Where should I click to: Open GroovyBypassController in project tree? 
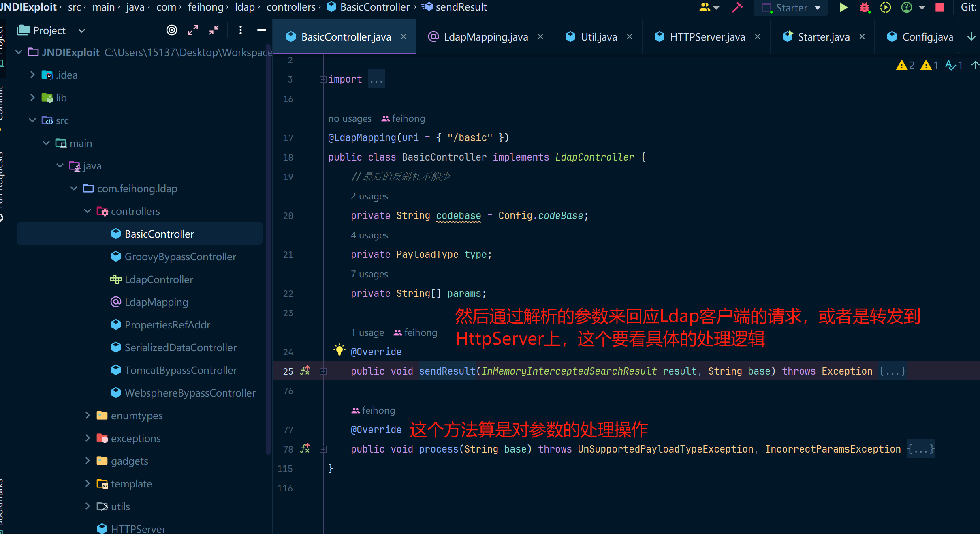tap(180, 257)
